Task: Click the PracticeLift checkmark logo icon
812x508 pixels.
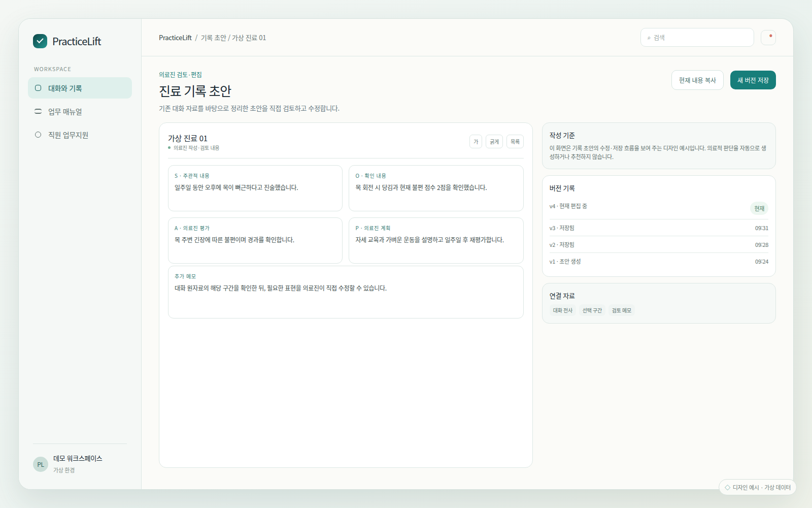Action: (40, 41)
